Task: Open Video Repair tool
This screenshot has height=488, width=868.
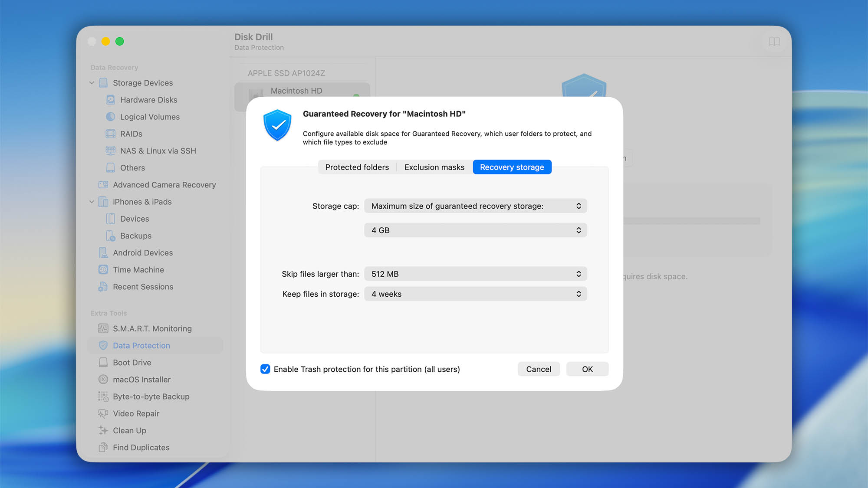Action: 136,413
